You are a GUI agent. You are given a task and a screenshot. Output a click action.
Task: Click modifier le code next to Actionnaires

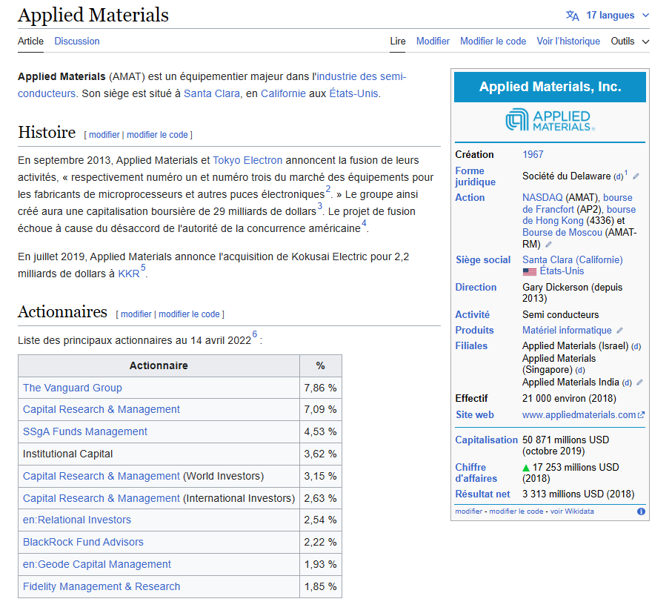pyautogui.click(x=189, y=314)
